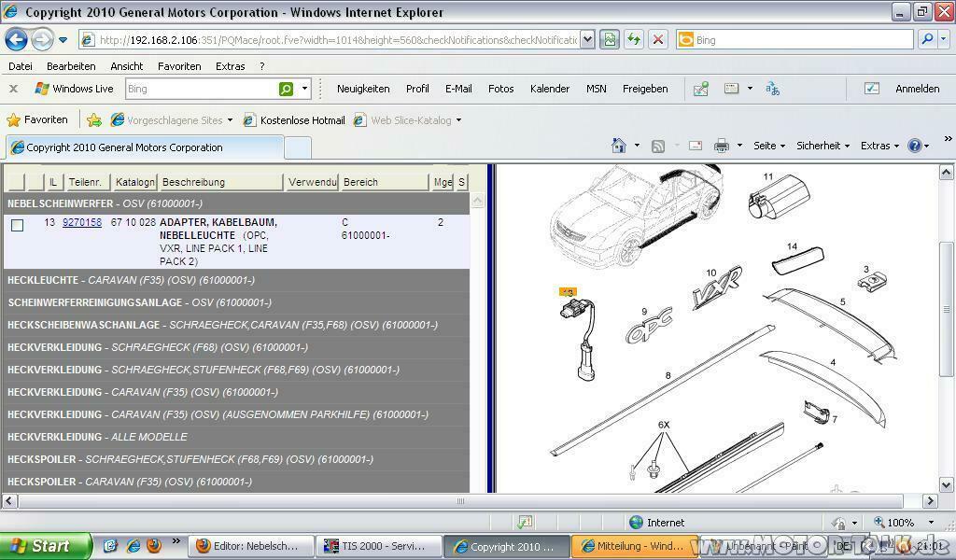Image resolution: width=956 pixels, height=560 pixels.
Task: Expand the Vorgeschlagene Sites dropdown
Action: (230, 120)
